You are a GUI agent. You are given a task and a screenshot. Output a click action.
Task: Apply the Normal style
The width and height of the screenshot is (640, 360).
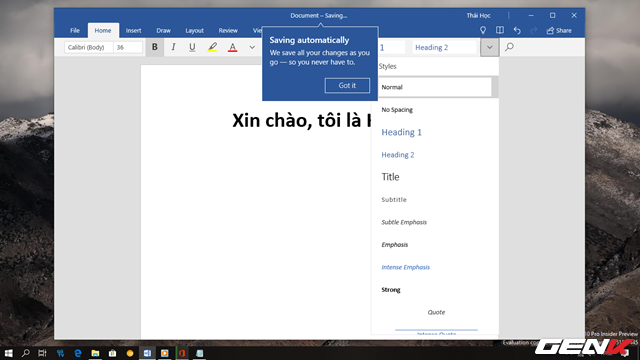435,87
